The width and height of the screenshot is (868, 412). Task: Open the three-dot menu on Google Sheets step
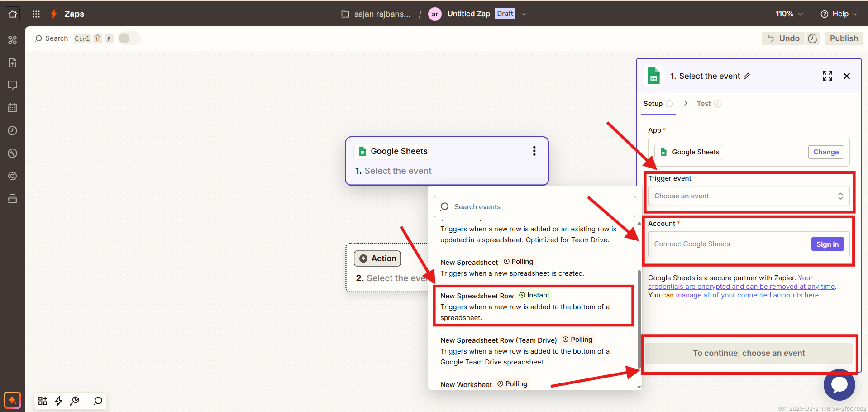coord(534,151)
